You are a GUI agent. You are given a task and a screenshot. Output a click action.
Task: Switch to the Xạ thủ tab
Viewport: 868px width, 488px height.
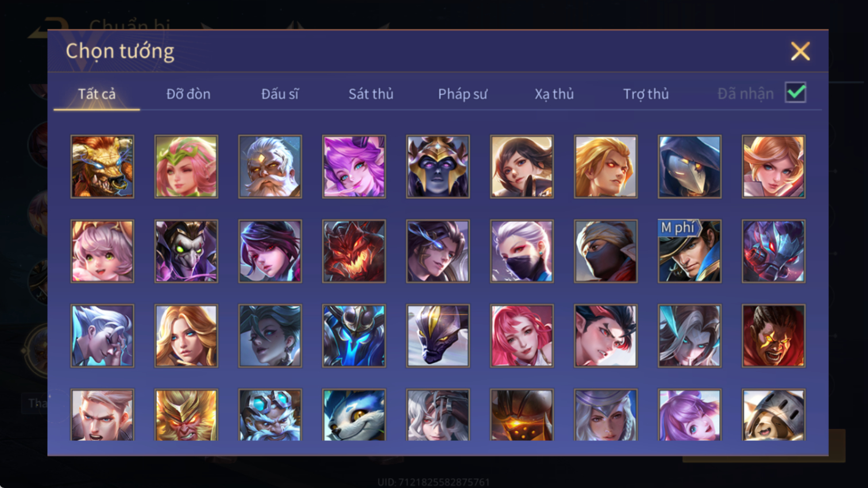click(x=554, y=94)
